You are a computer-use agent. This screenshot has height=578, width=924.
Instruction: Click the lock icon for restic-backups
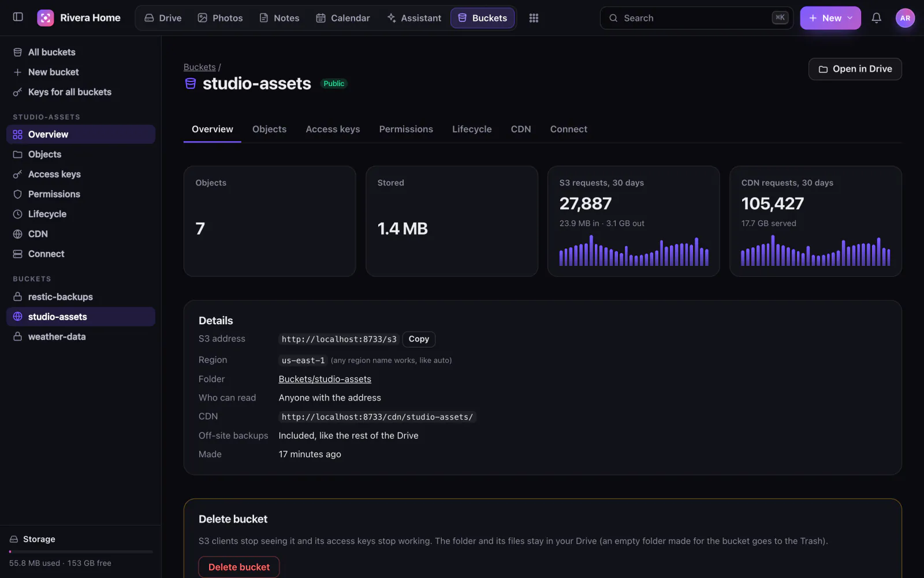pyautogui.click(x=18, y=297)
